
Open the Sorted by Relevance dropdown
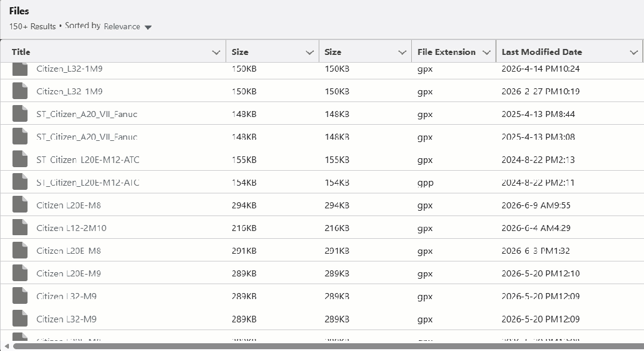(x=127, y=27)
